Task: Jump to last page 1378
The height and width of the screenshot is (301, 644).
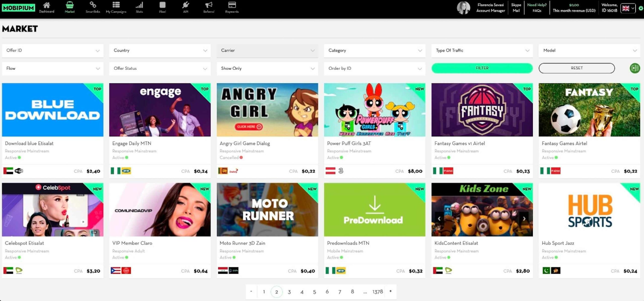Action: click(378, 292)
